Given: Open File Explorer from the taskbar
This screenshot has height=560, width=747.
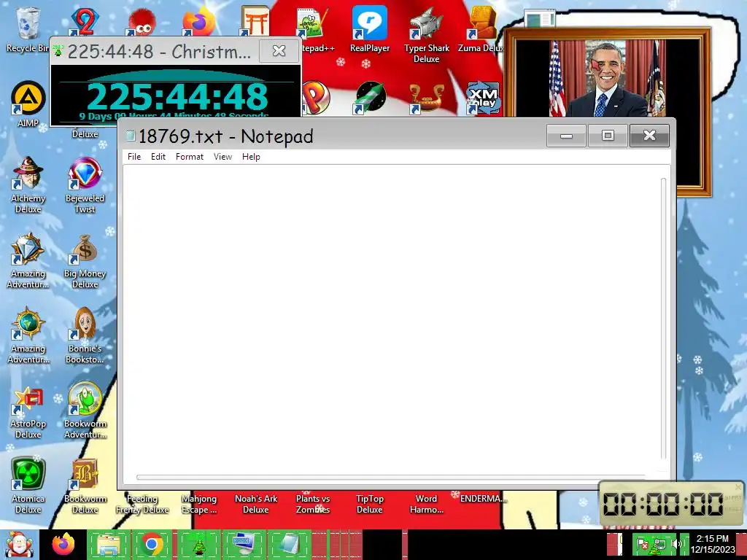Looking at the screenshot, I should pyautogui.click(x=108, y=544).
